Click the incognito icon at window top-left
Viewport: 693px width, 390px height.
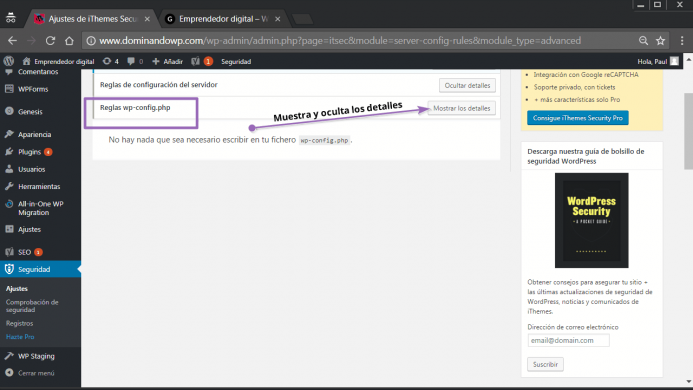coord(11,18)
